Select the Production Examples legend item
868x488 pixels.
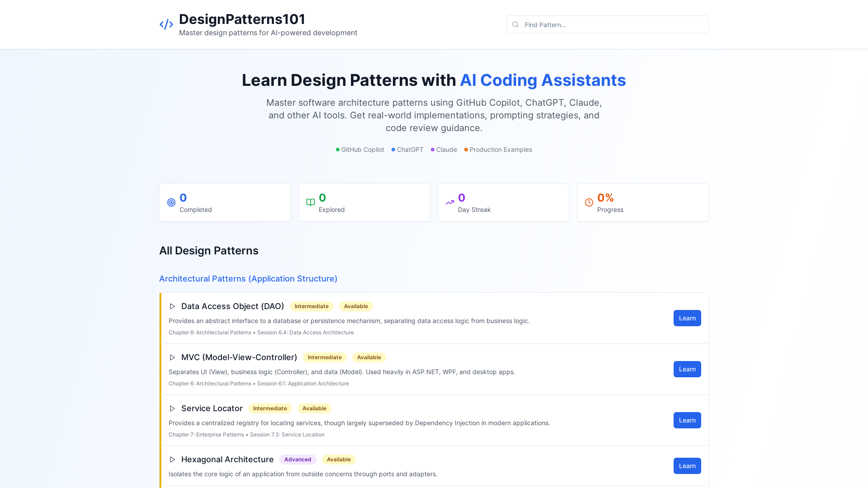pos(498,150)
